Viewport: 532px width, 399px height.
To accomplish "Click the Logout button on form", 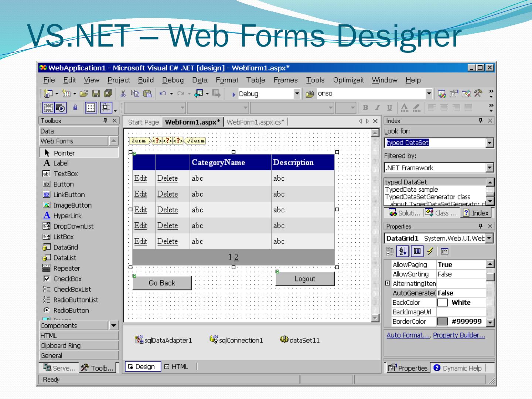I will (305, 279).
